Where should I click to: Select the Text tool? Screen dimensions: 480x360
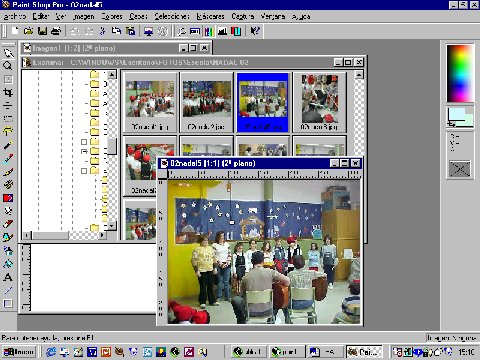click(8, 277)
